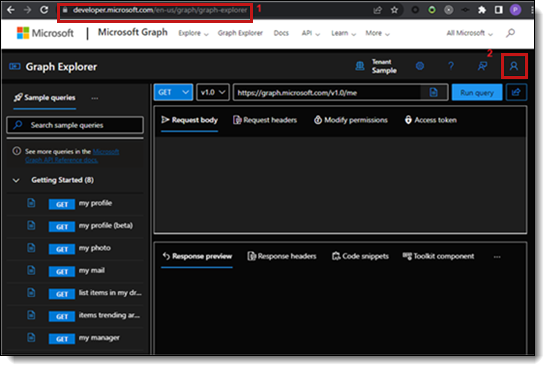Open the response tabs overflow ellipsis
Image resolution: width=550 pixels, height=371 pixels.
tap(497, 257)
